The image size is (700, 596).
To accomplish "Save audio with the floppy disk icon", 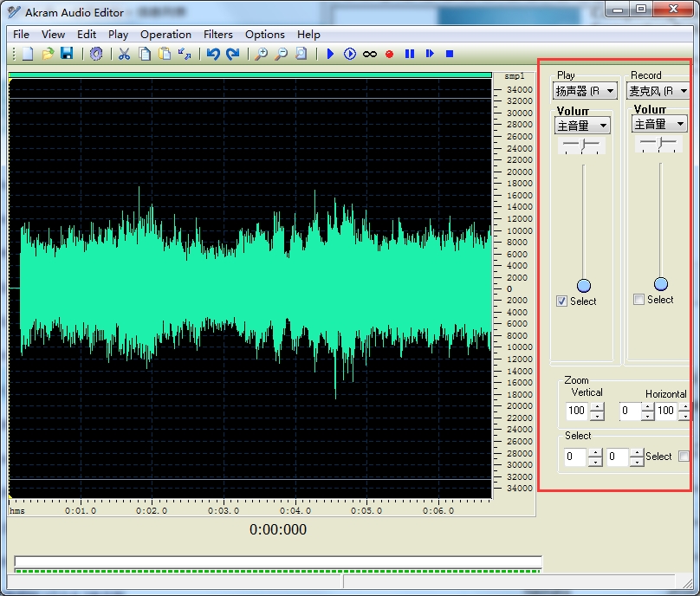I will tap(67, 54).
